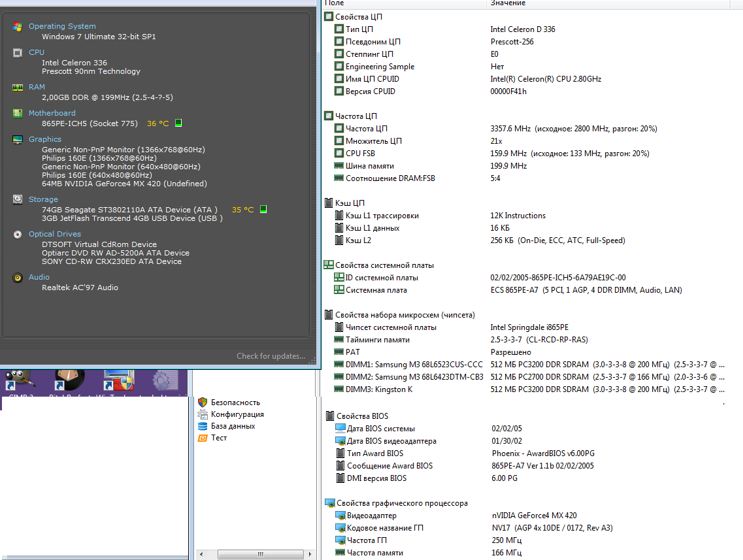Click the icon beside the Engineering Sample row
This screenshot has height=560, width=743.
338,67
